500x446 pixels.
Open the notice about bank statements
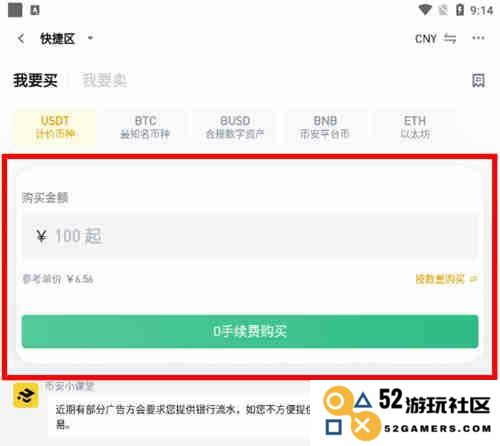(x=183, y=416)
